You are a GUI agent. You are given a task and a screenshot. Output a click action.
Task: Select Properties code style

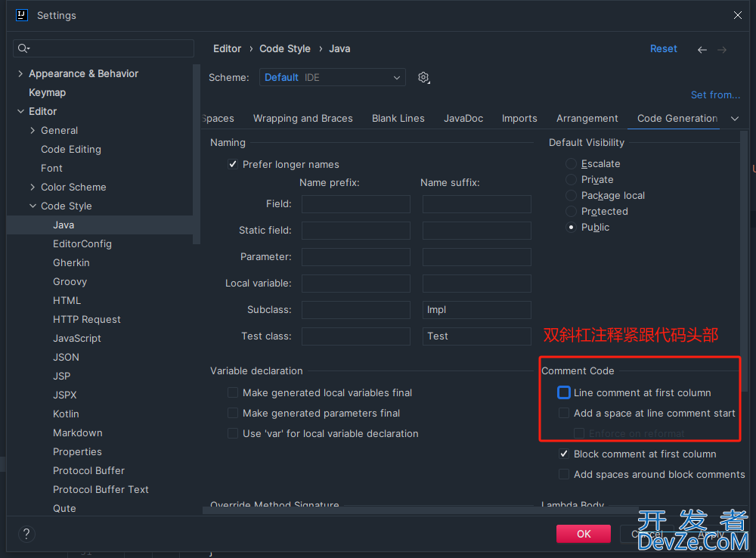pos(77,451)
